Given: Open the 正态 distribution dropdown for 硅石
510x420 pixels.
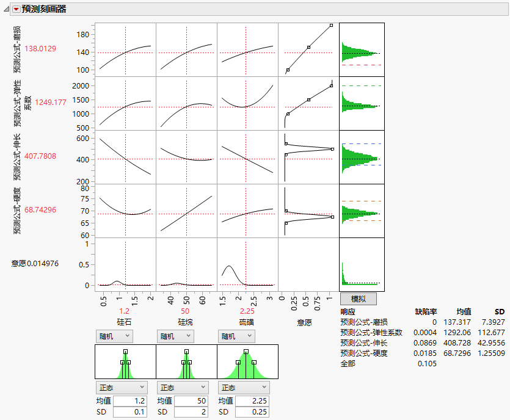Looking at the screenshot, I should pyautogui.click(x=122, y=387).
